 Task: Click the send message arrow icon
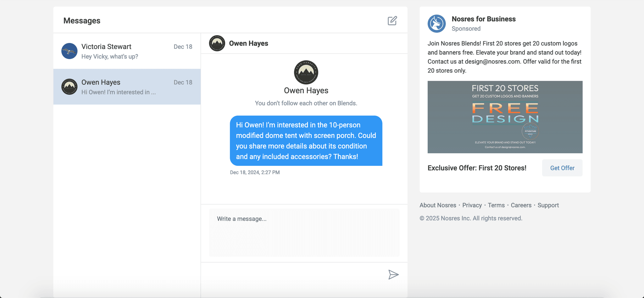click(x=393, y=274)
